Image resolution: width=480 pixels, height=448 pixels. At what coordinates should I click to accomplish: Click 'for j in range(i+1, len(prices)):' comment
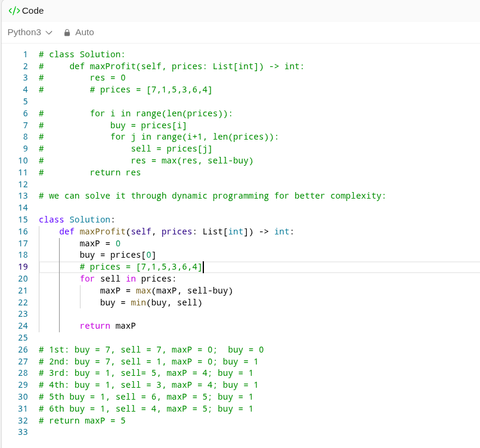(194, 137)
